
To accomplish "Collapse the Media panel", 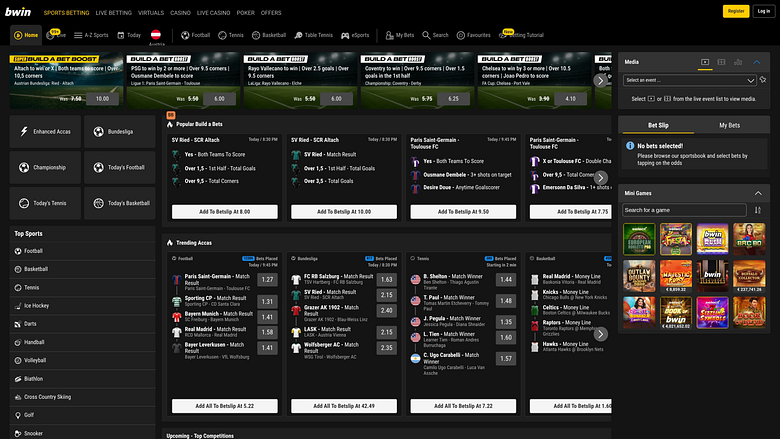I will 757,62.
